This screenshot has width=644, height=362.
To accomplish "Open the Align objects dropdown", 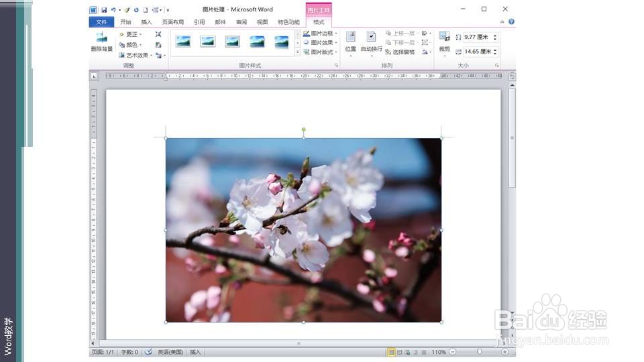I will point(427,34).
